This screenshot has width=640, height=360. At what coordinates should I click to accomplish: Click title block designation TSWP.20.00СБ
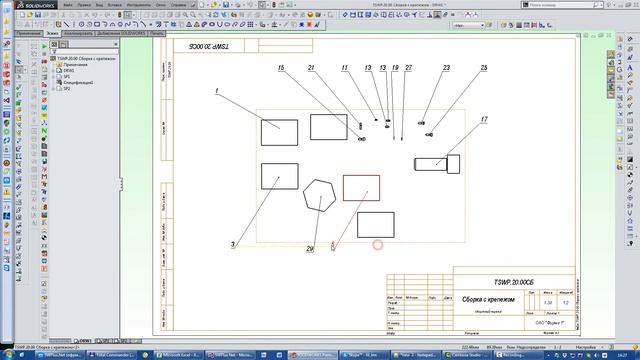coord(514,282)
